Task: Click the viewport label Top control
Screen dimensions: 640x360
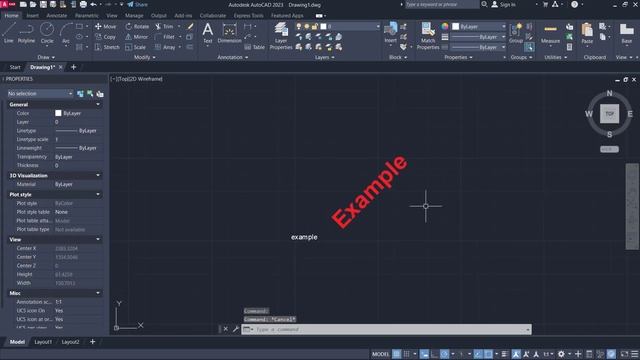Action: 122,79
